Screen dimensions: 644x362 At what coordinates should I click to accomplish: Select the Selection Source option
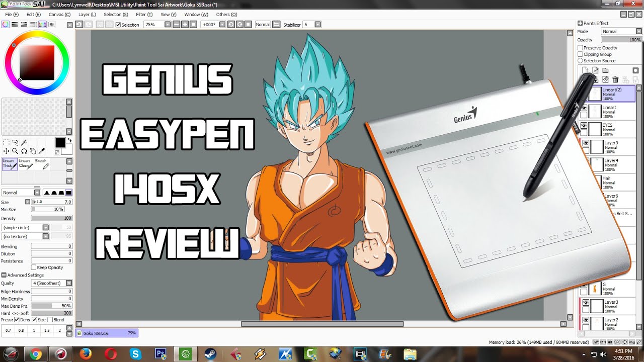580,61
